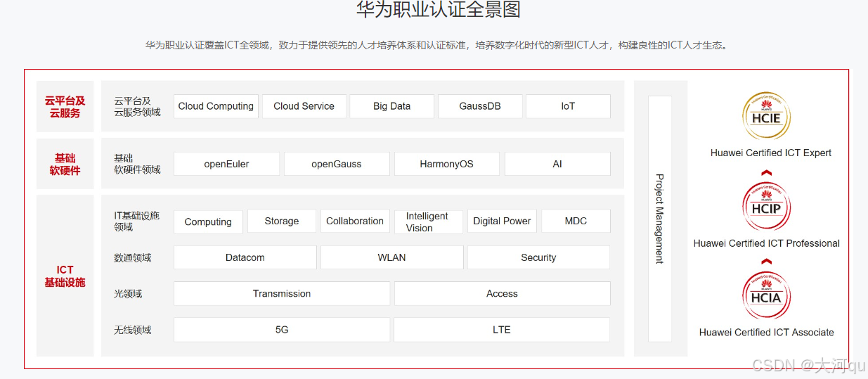The width and height of the screenshot is (868, 379).
Task: Open the Datacom certification
Action: (x=245, y=257)
